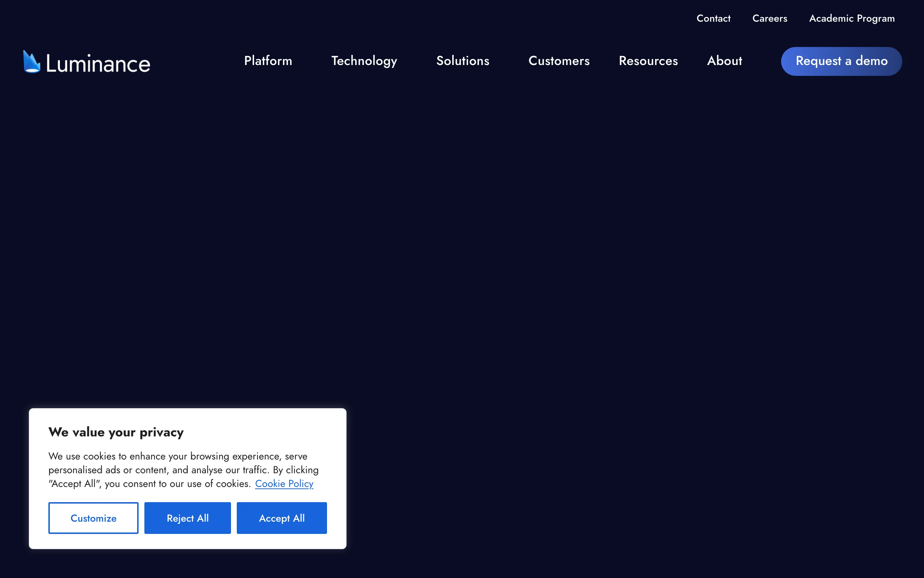Customize cookie preferences

93,518
